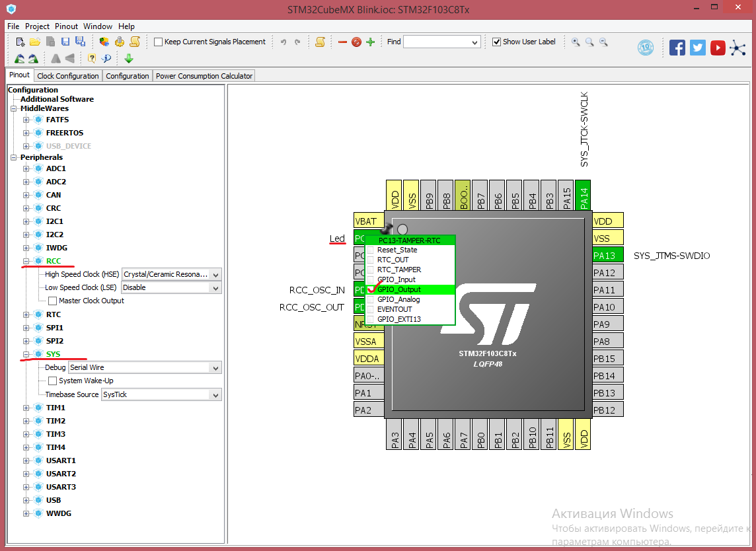Click the PA14 pin on the chip
Image resolution: width=756 pixels, height=551 pixels.
tap(583, 196)
